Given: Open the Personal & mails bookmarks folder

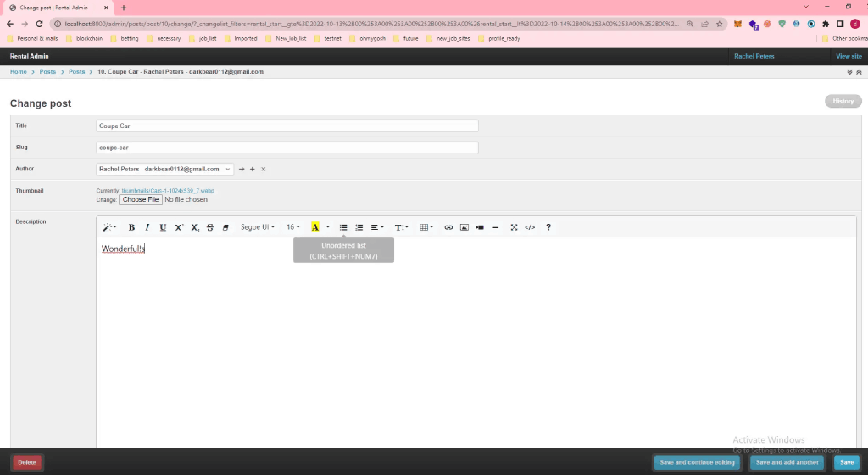Looking at the screenshot, I should click(32, 39).
